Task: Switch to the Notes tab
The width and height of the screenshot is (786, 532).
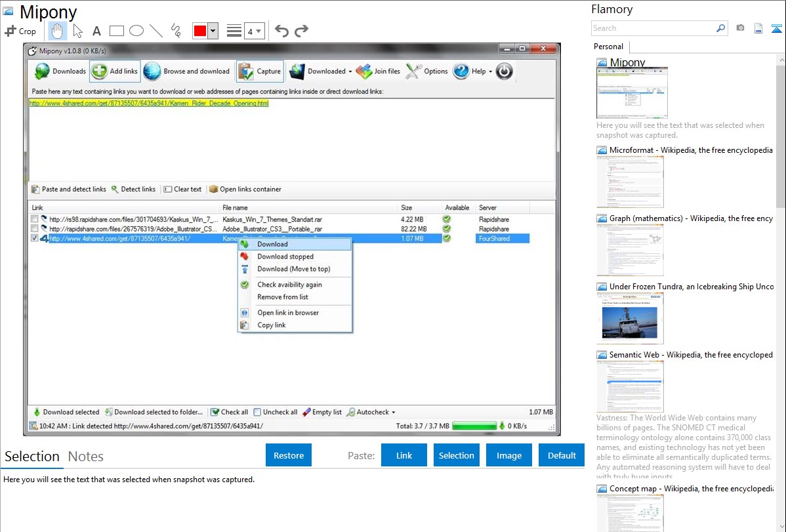Action: [86, 457]
